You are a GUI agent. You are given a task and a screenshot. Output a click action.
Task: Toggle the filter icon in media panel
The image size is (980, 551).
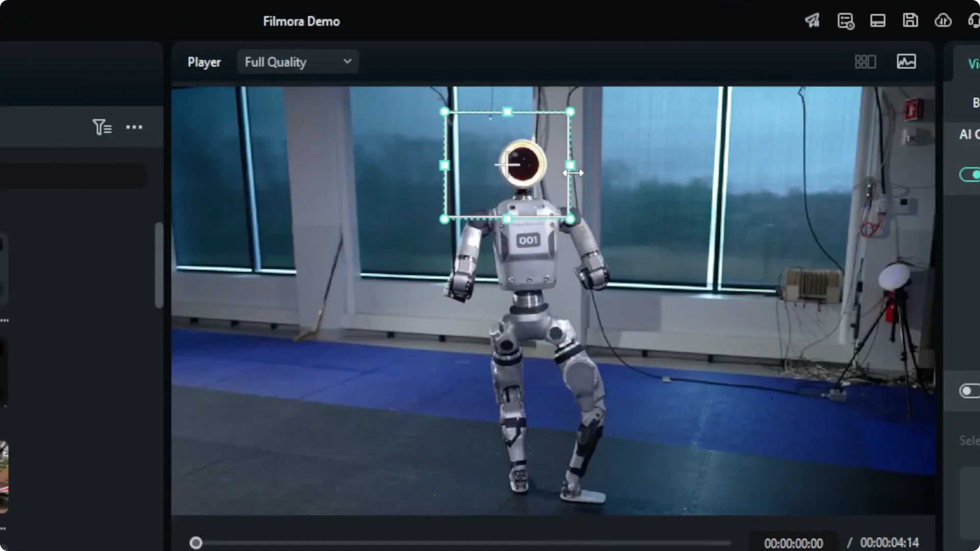pos(102,127)
